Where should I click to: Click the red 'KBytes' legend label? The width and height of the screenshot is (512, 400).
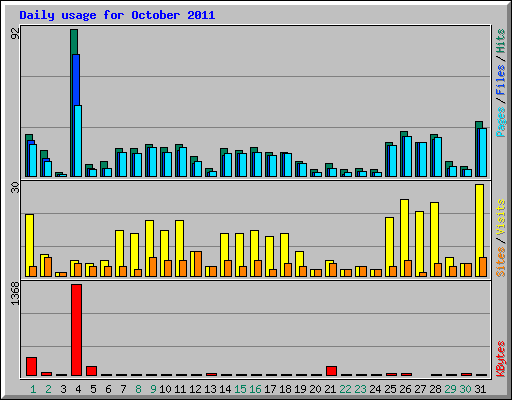pos(500,359)
